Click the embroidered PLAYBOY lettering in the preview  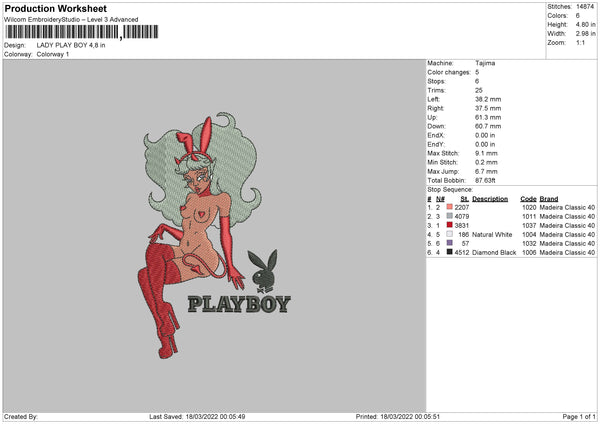coord(239,304)
